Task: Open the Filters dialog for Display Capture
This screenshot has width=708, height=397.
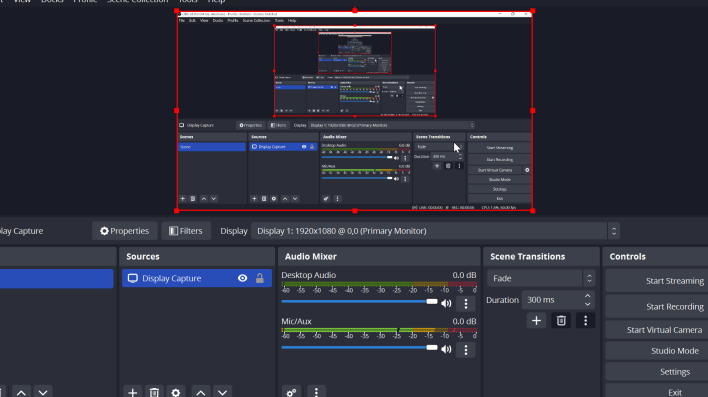Action: tap(186, 231)
